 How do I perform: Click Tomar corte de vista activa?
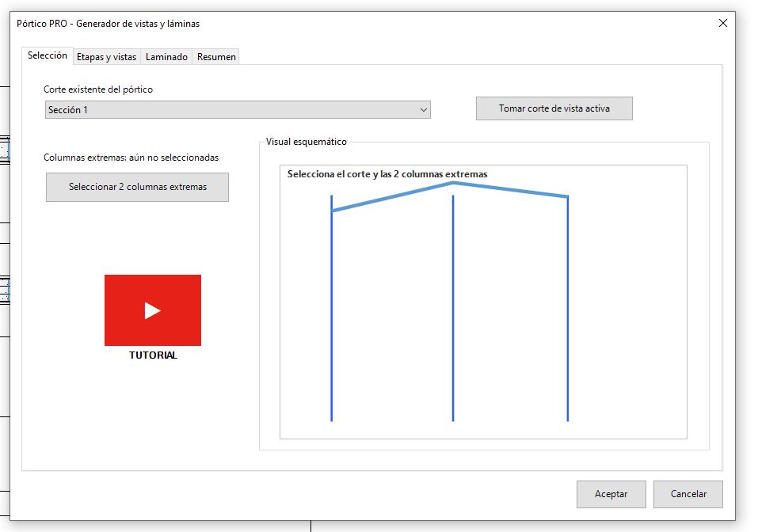[x=554, y=108]
